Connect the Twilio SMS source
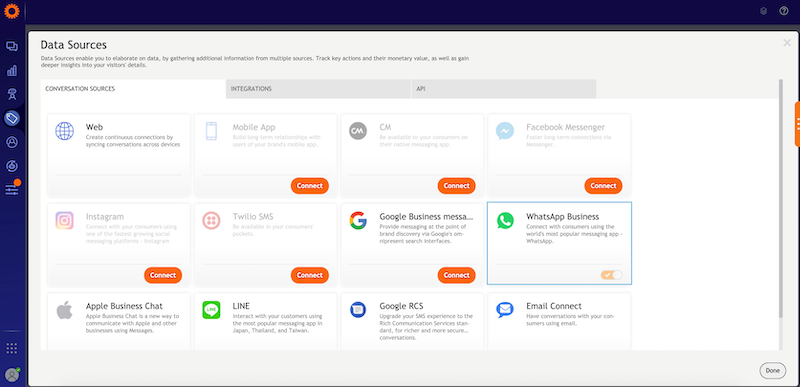 310,275
